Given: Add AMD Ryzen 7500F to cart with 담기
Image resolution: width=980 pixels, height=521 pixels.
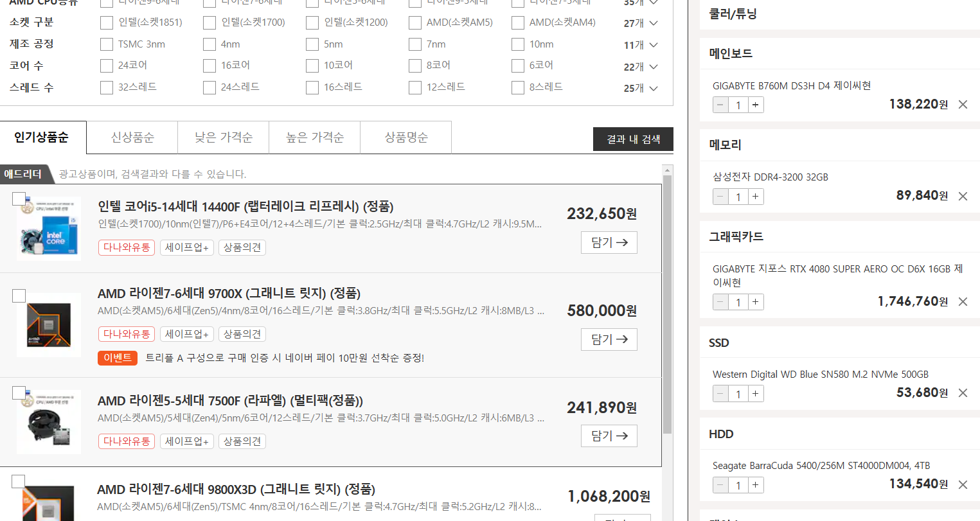Looking at the screenshot, I should point(609,436).
